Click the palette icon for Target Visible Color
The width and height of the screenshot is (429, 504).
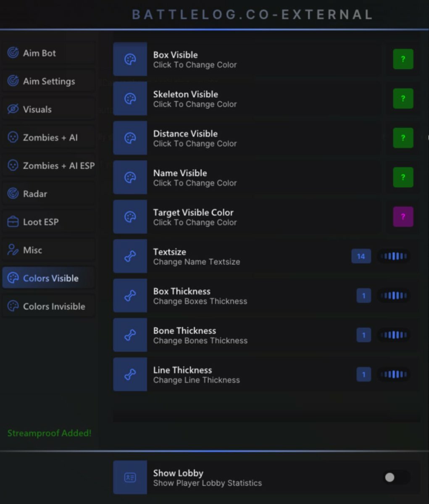(x=130, y=217)
